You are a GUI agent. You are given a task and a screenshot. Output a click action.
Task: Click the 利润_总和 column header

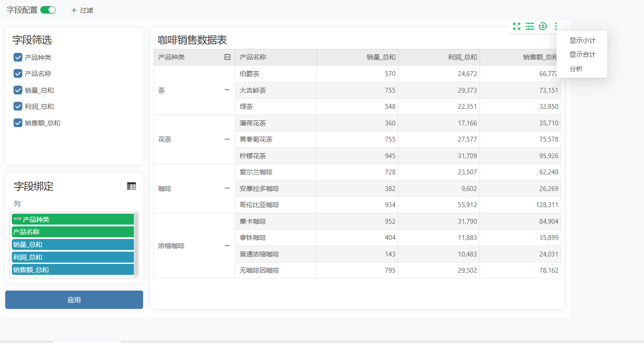439,57
